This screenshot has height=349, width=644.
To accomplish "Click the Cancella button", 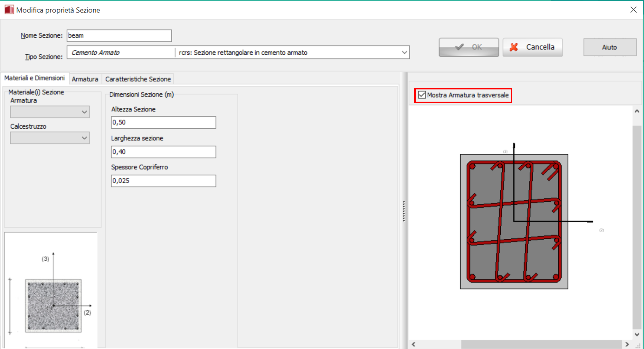I will pos(533,47).
